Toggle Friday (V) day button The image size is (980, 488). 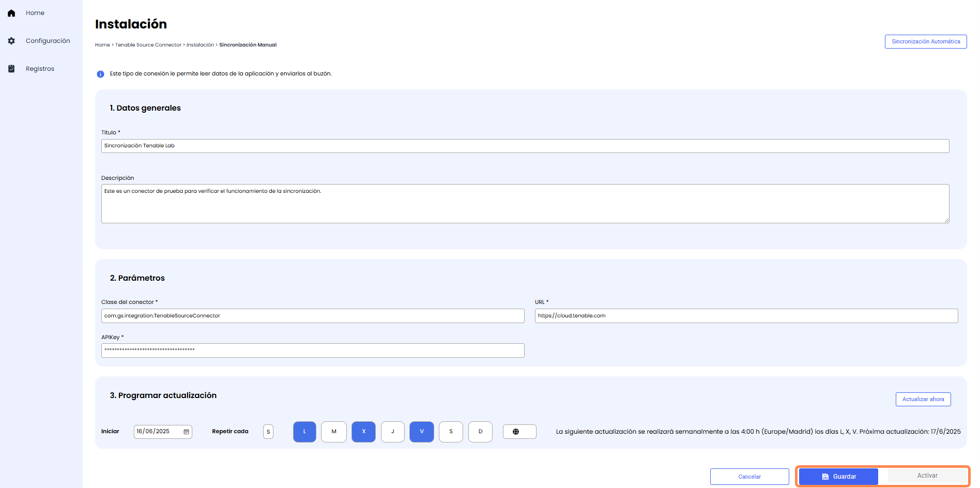pos(422,432)
